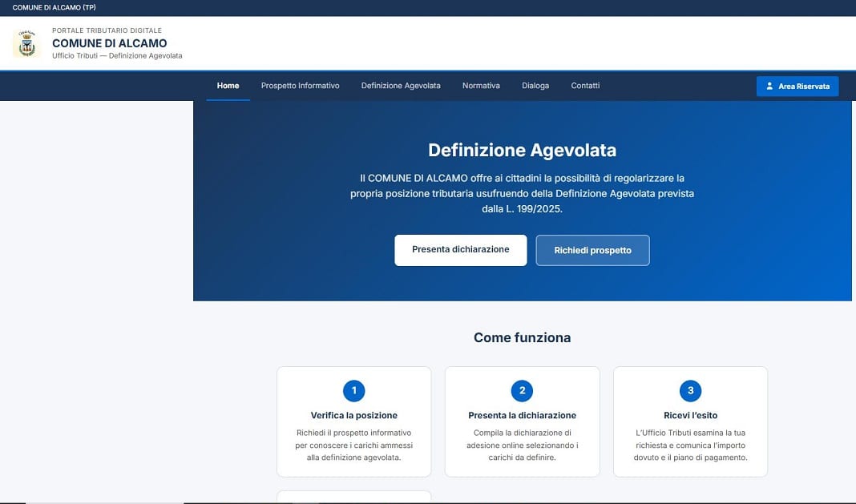856x504 pixels.
Task: Go to Definizione Agevolata nav item
Action: pyautogui.click(x=401, y=86)
